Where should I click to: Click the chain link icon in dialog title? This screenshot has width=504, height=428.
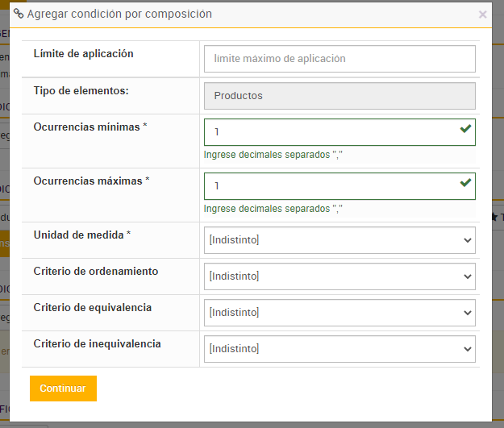point(19,14)
